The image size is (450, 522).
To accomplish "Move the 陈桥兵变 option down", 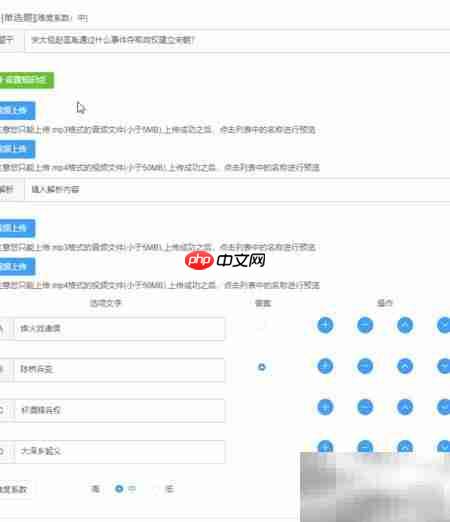I will (444, 366).
